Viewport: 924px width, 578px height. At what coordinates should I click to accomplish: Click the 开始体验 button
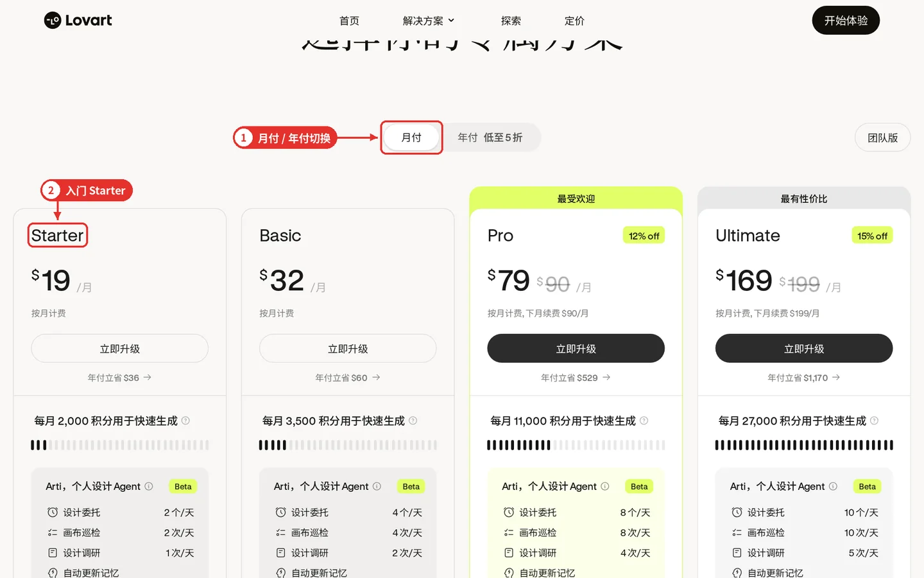click(846, 21)
